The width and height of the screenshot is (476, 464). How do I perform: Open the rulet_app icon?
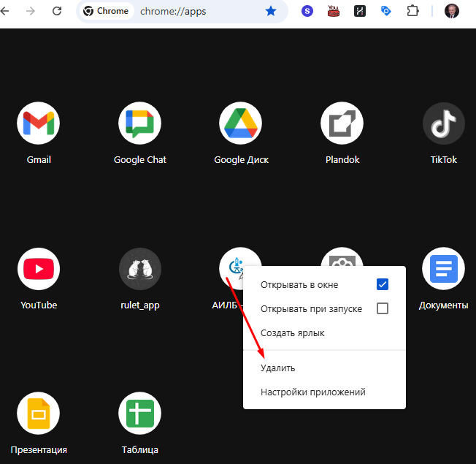[x=139, y=269]
